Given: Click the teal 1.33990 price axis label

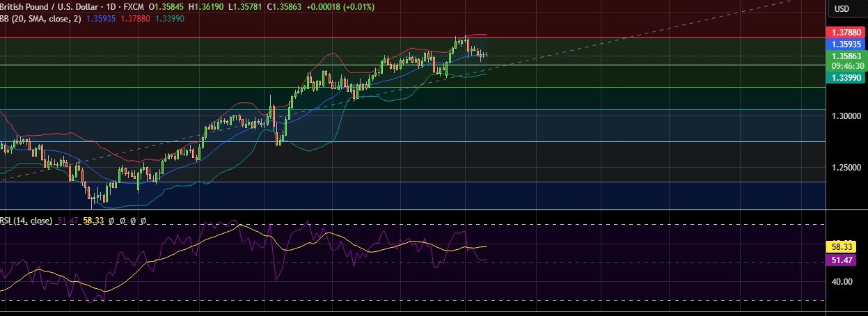Looking at the screenshot, I should [844, 78].
